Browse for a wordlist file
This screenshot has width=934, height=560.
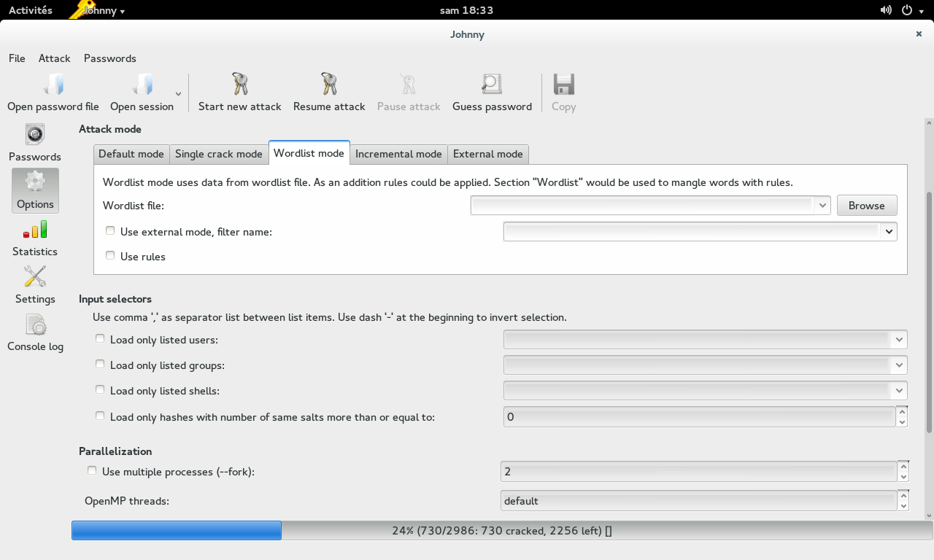point(867,206)
